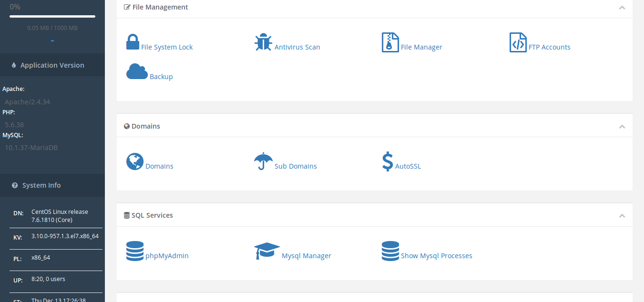Click the Show Mysql Processes database icon
Image resolution: width=644 pixels, height=302 pixels.
tap(390, 251)
